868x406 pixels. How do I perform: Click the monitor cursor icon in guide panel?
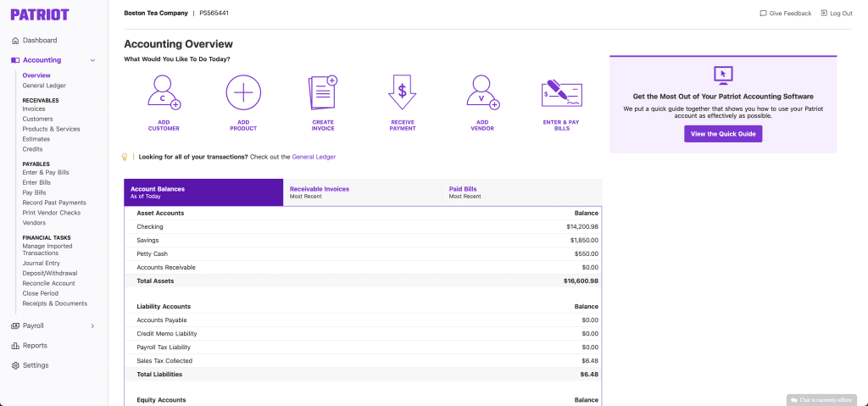(x=723, y=75)
